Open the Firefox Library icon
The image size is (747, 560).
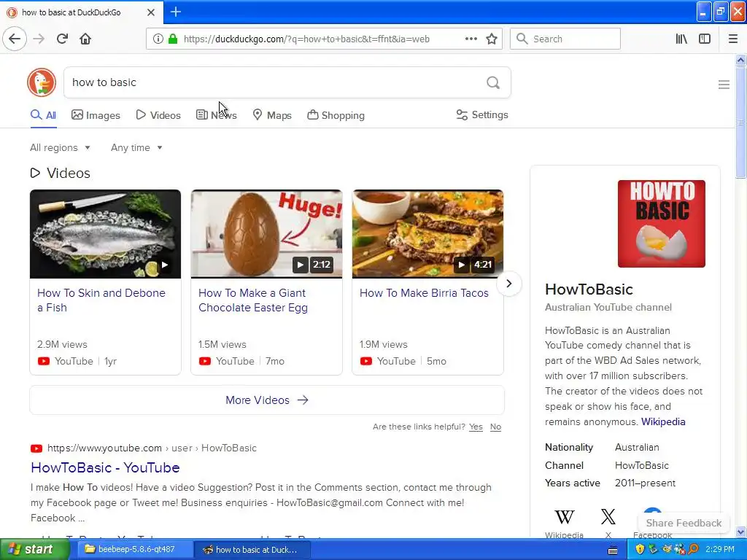681,39
